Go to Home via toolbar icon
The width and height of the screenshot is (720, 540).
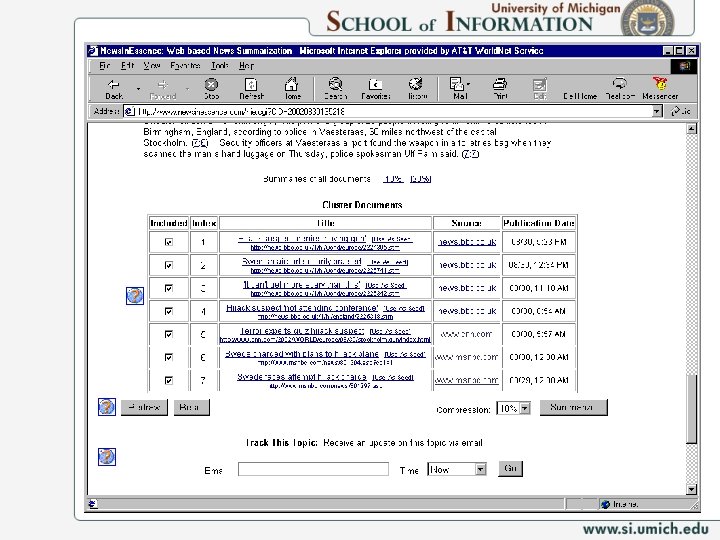(292, 89)
